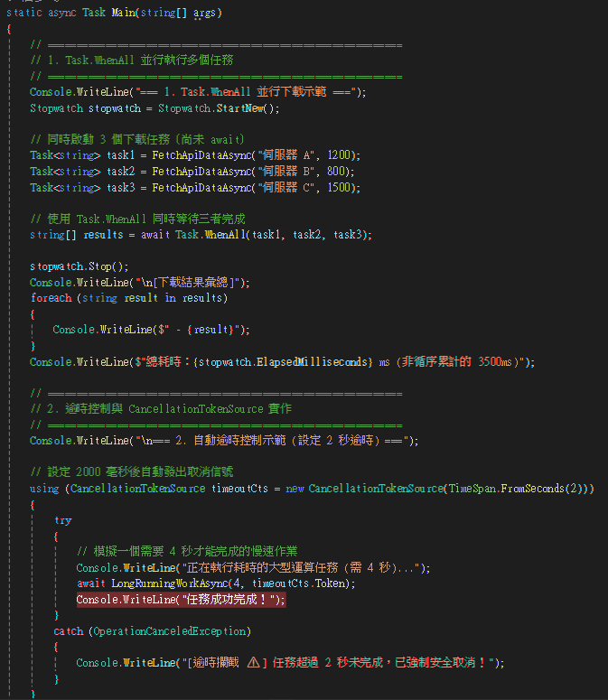Click the 'try' keyword

coord(63,521)
